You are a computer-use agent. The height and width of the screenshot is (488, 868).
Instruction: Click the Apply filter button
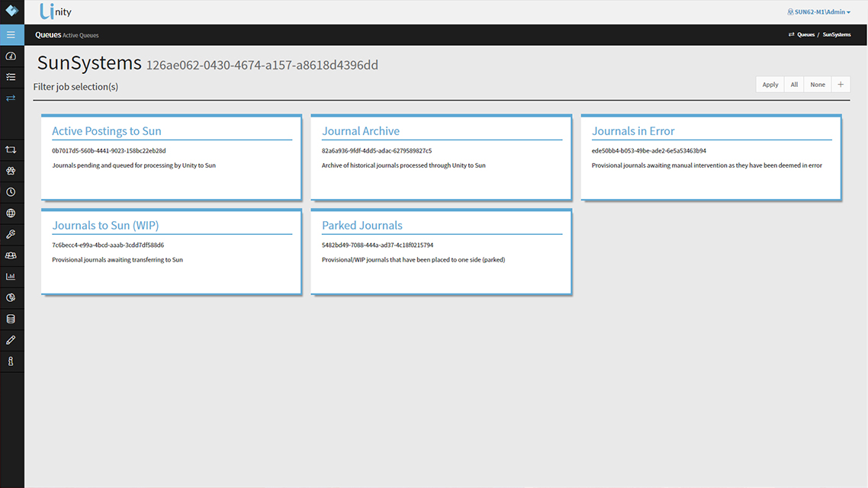770,85
